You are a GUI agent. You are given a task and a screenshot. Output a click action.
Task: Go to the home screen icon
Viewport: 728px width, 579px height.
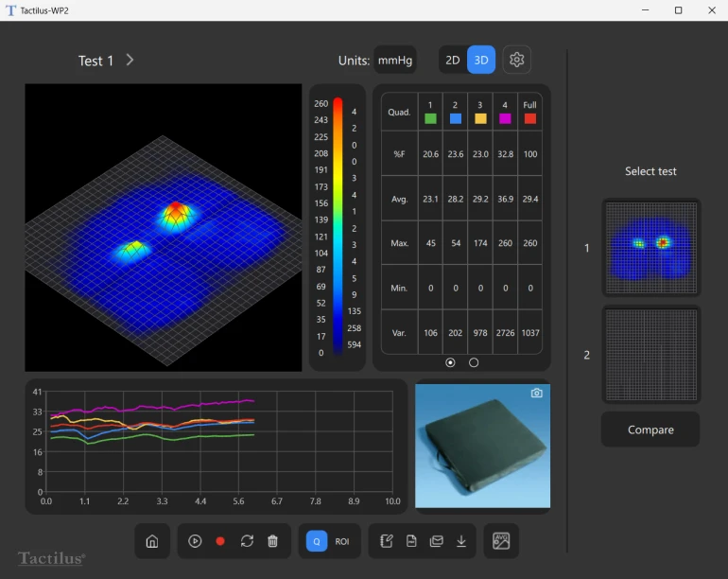click(152, 541)
